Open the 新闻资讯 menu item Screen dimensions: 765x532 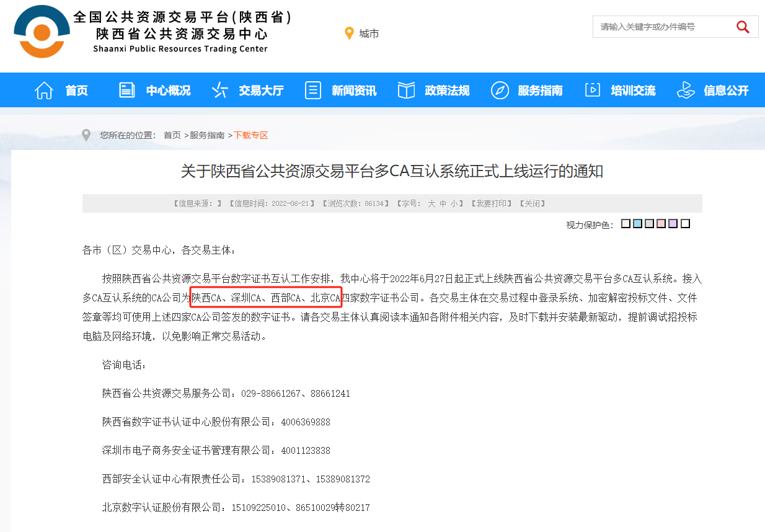click(x=354, y=91)
